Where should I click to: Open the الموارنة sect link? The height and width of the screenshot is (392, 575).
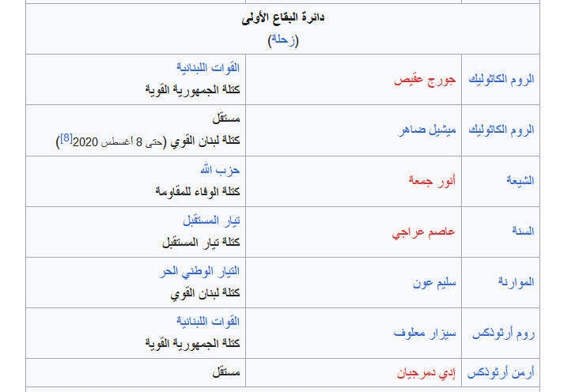516,281
